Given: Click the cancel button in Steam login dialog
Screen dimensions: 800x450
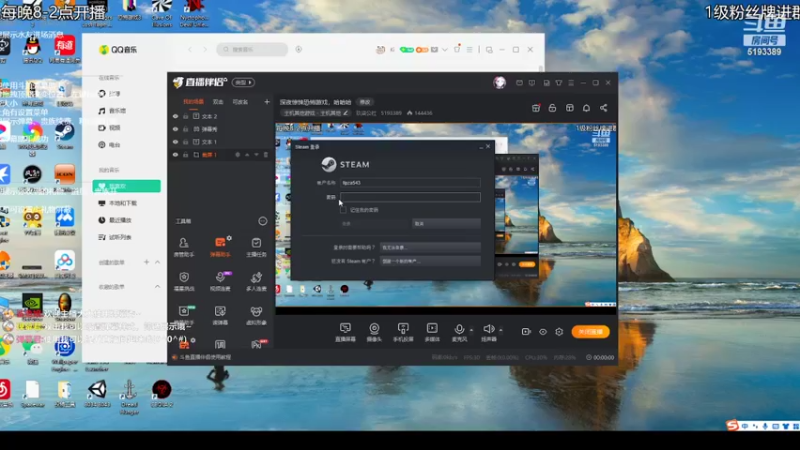Looking at the screenshot, I should (446, 223).
